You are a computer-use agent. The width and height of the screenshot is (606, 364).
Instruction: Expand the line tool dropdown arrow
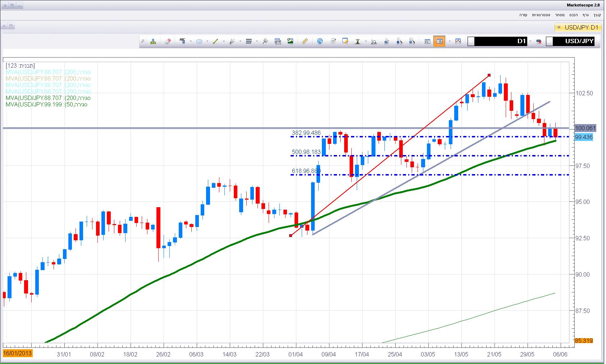pos(224,41)
